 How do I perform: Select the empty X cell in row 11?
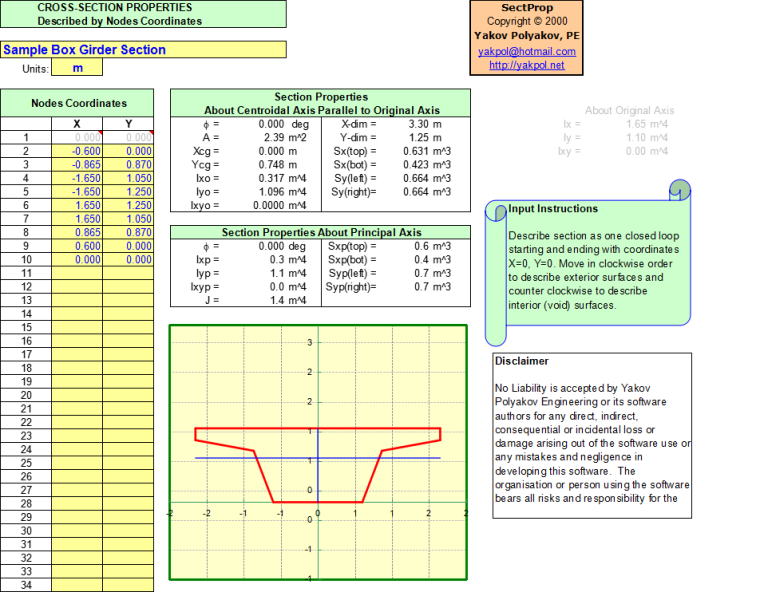pyautogui.click(x=77, y=272)
